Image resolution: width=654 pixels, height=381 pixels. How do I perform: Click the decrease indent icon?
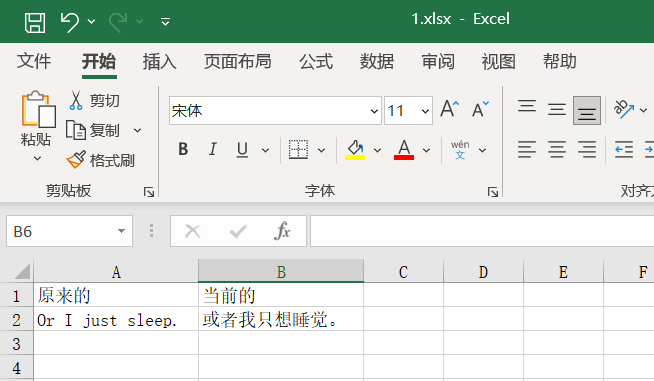pos(624,149)
